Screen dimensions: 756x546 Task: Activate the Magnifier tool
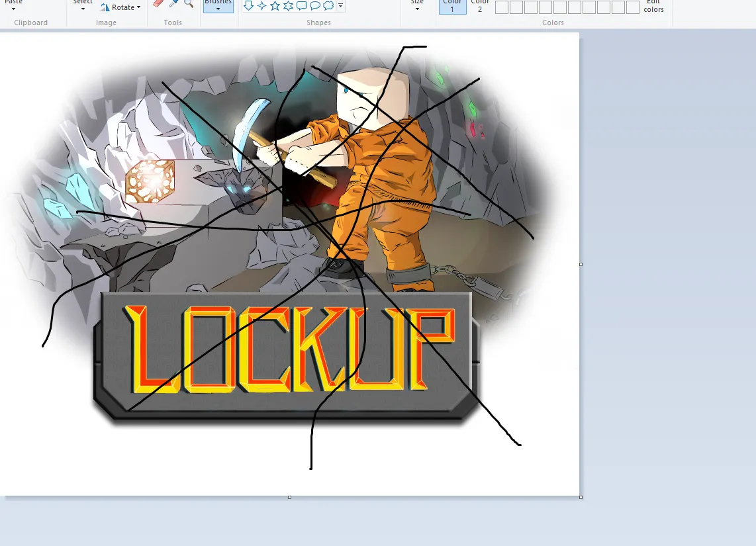pos(189,3)
